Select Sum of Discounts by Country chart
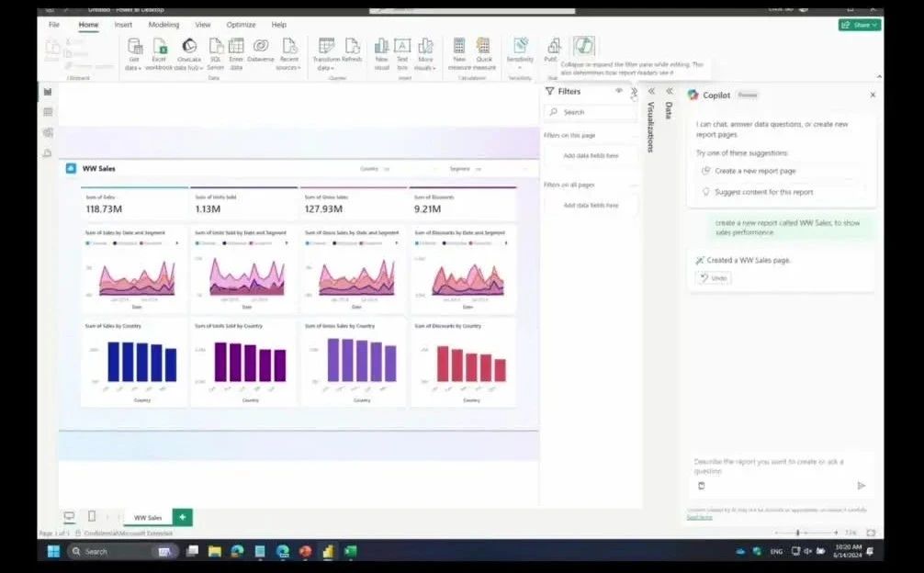The image size is (924, 573). [463, 363]
